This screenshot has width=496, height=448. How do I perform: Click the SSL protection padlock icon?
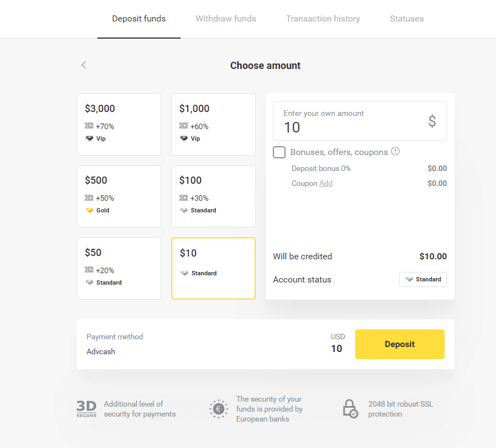point(350,409)
